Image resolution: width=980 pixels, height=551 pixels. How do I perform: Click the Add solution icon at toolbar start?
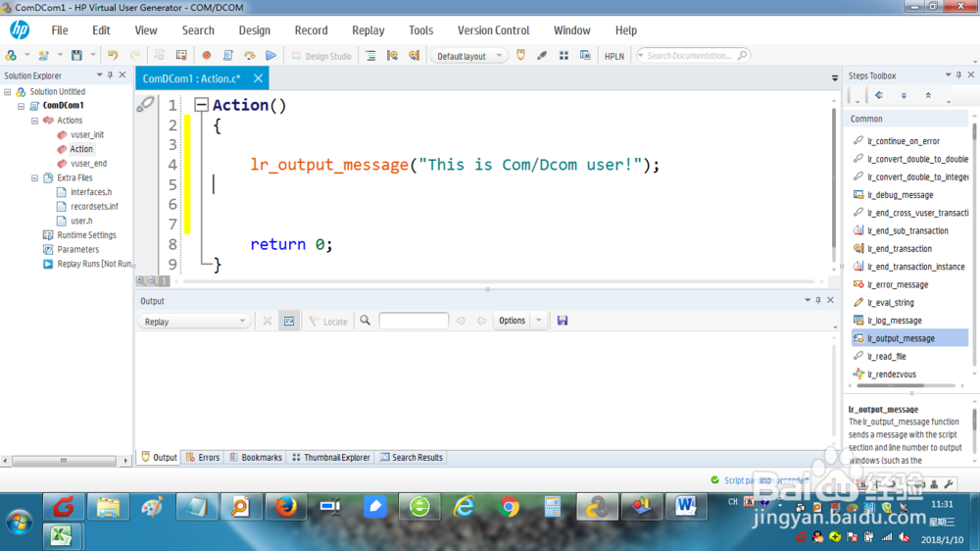point(11,56)
